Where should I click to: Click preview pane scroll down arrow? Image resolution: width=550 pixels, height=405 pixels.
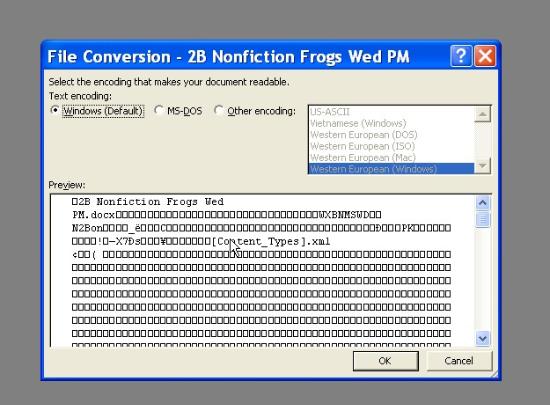[x=483, y=338]
